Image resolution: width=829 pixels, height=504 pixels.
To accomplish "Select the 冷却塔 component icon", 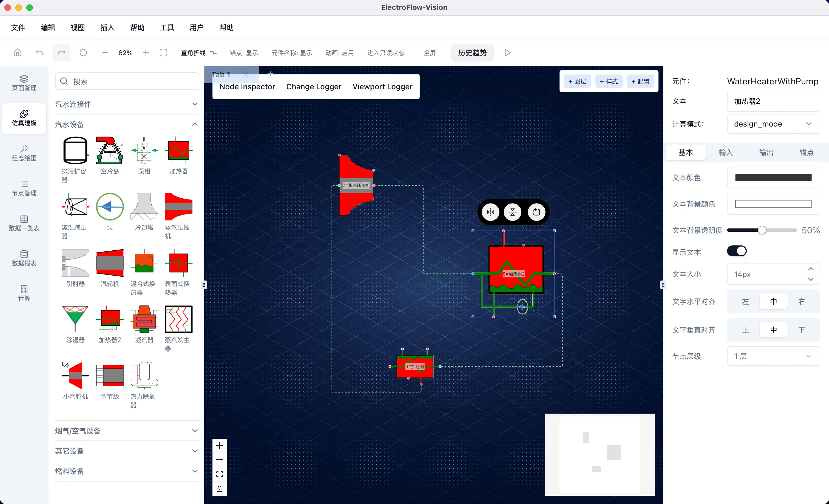I will [144, 207].
